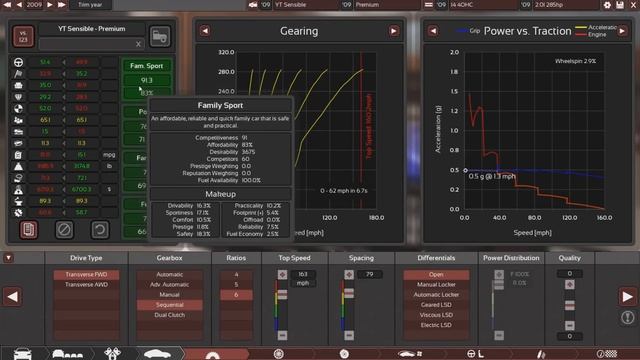Viewport: 640px width, 360px height.
Task: Select the Viscous LSD differential
Action: click(x=436, y=315)
